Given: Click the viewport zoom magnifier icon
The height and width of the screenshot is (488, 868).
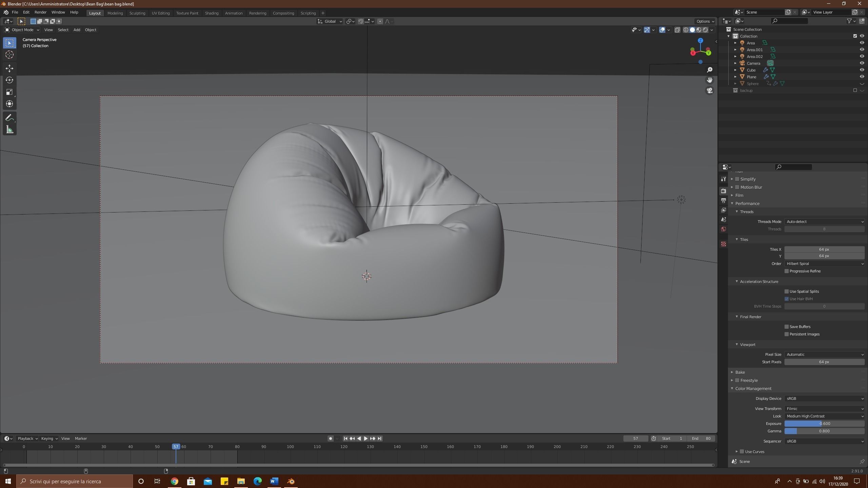Looking at the screenshot, I should [710, 70].
